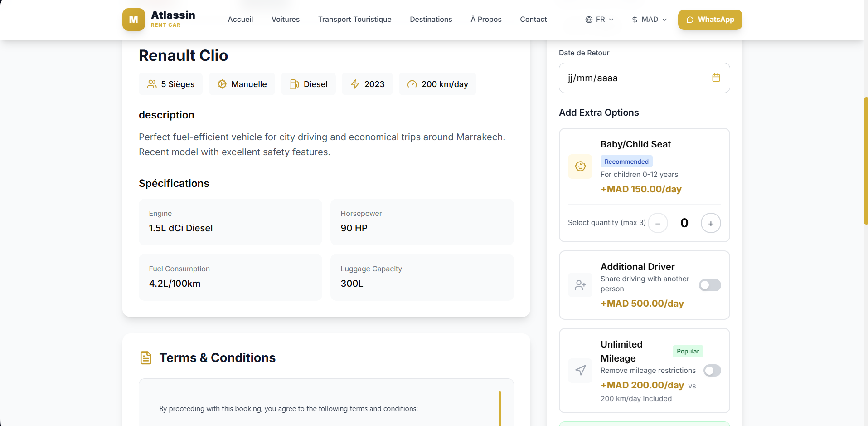Screen dimensions: 868x426
Task: Click the dollar currency icon
Action: pyautogui.click(x=635, y=20)
